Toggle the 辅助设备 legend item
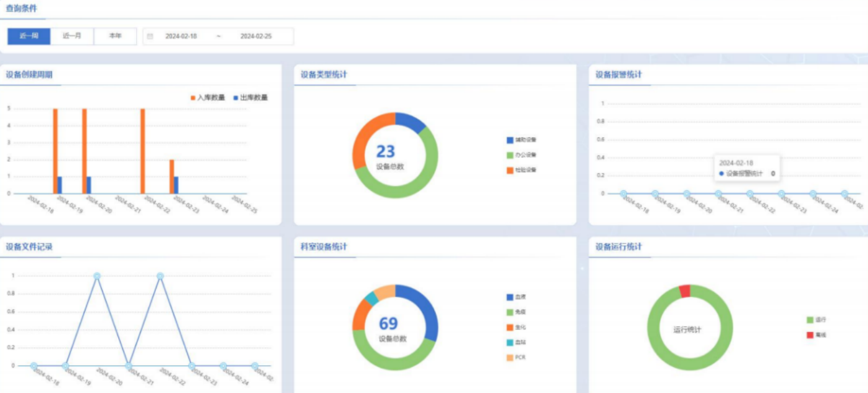Image resolution: width=868 pixels, height=393 pixels. [x=521, y=140]
